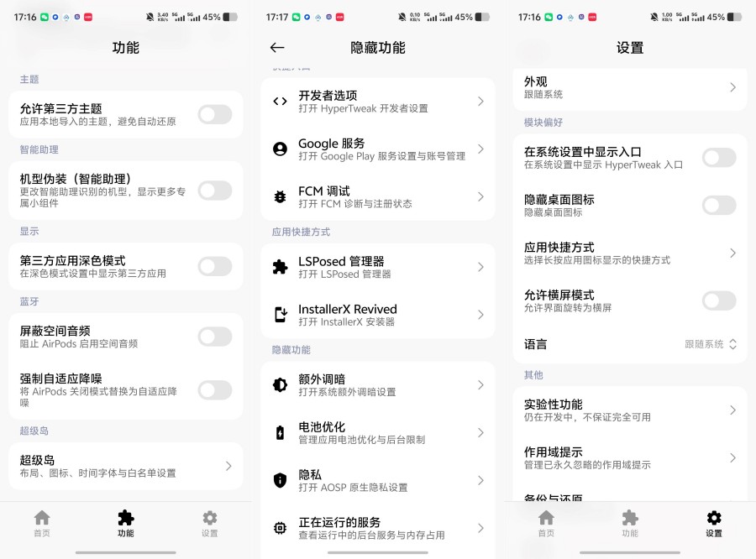Toggle 机型伪装（智能助理） switch
The image size is (756, 559).
click(x=215, y=191)
